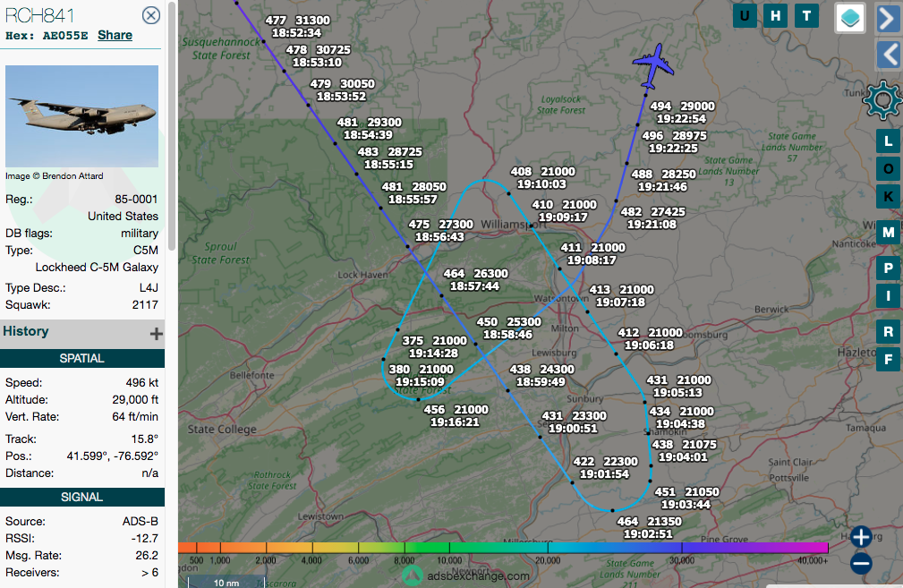The image size is (903, 588).
Task: Click the info panel vertical scrollbar
Action: (172, 127)
